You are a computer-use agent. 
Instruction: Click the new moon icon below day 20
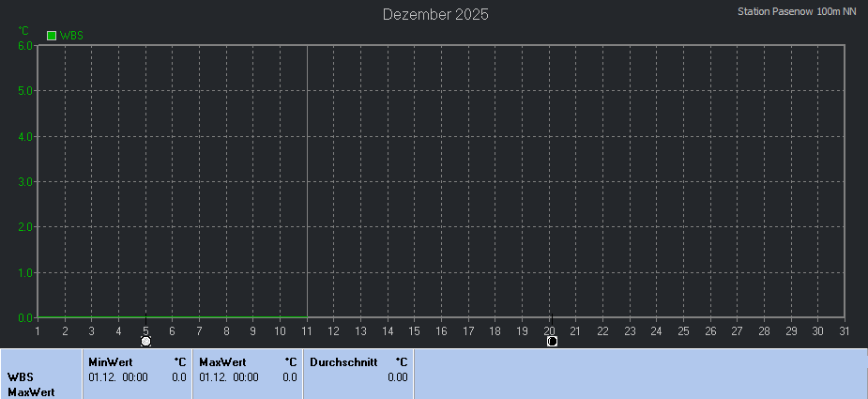click(552, 341)
